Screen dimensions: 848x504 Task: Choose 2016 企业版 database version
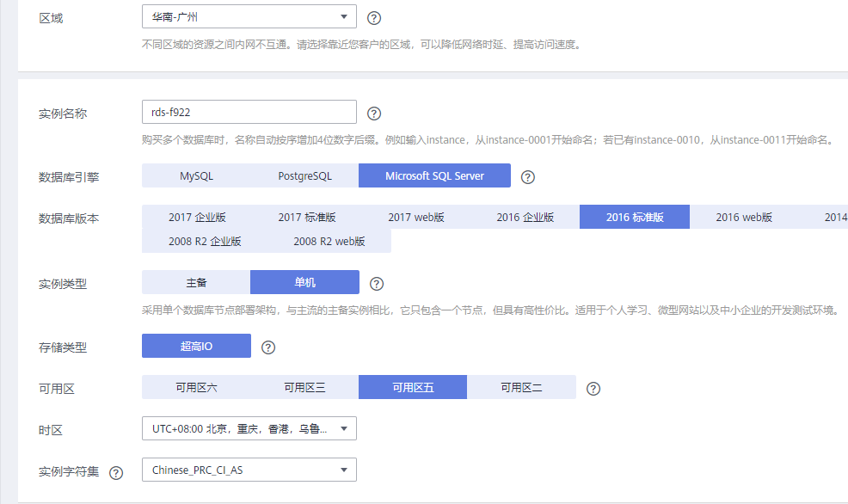(525, 217)
